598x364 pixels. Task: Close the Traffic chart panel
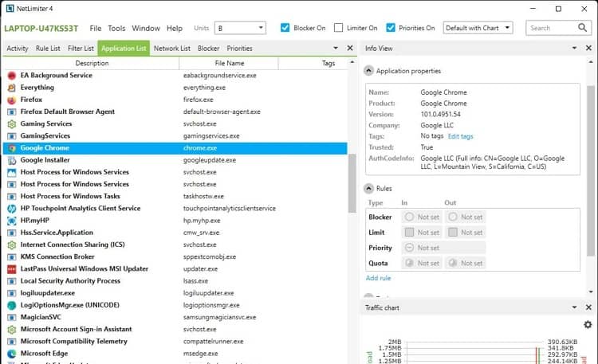point(588,307)
